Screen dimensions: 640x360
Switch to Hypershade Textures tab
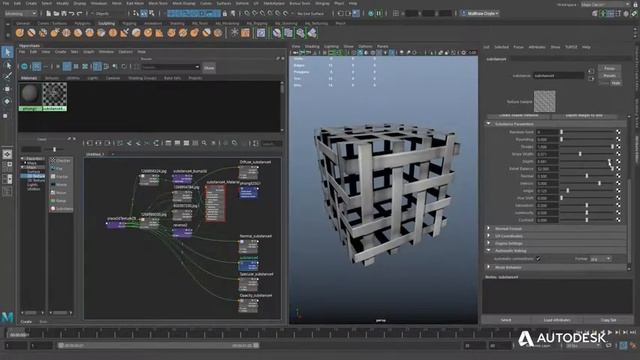pos(52,78)
